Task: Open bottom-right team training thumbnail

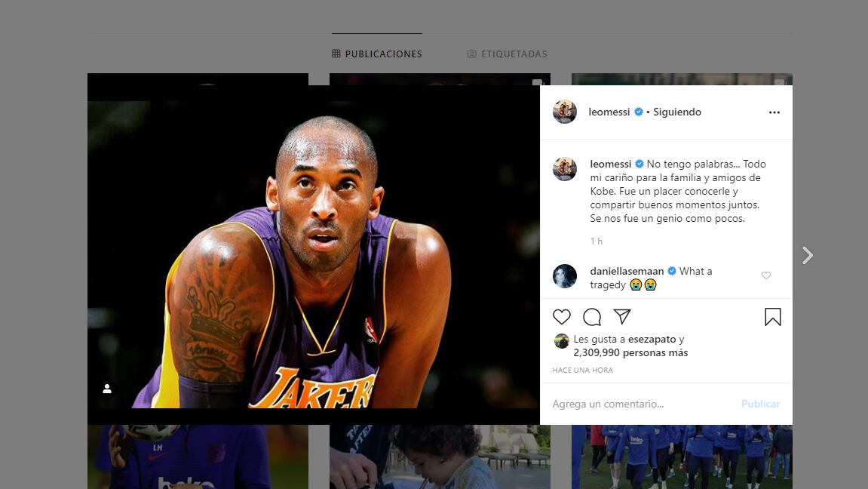Action: pos(682,457)
